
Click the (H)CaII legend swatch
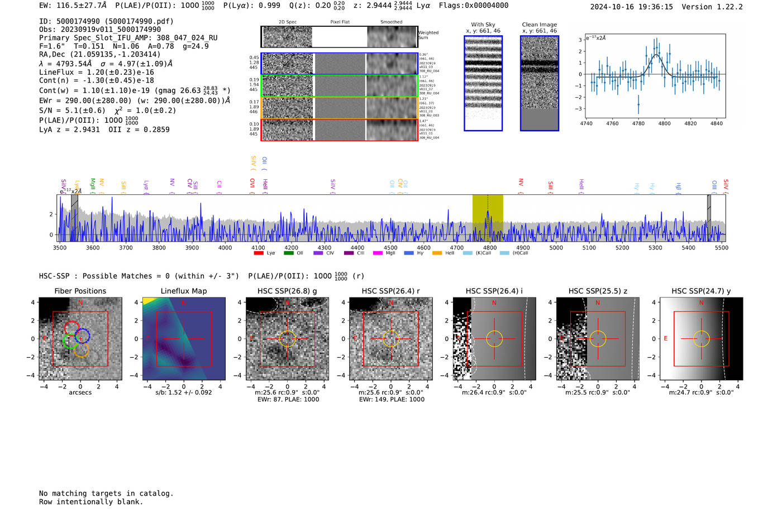pyautogui.click(x=504, y=253)
